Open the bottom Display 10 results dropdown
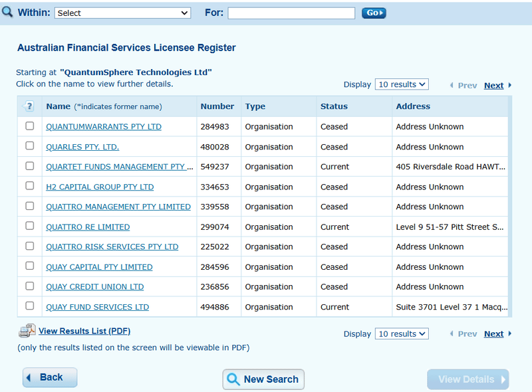Screen dimensions: 532x392 point(402,334)
